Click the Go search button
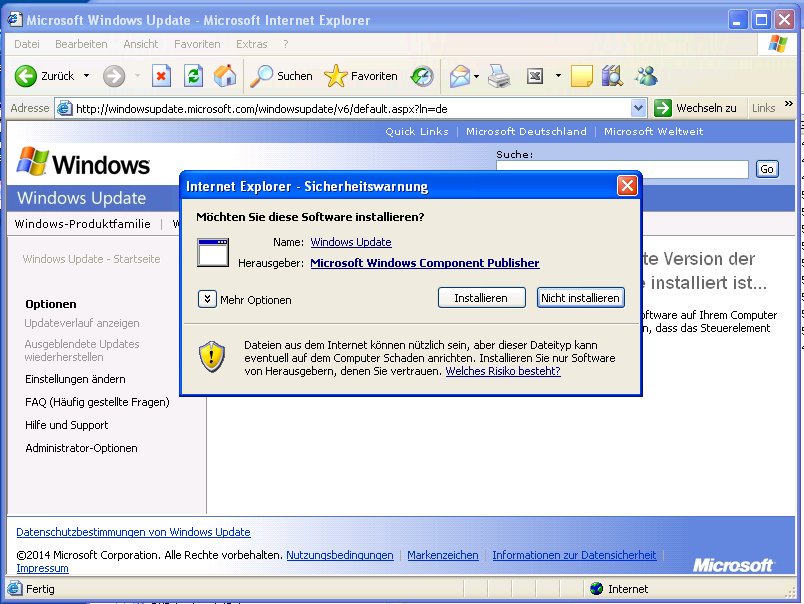The height and width of the screenshot is (604, 804). [767, 169]
